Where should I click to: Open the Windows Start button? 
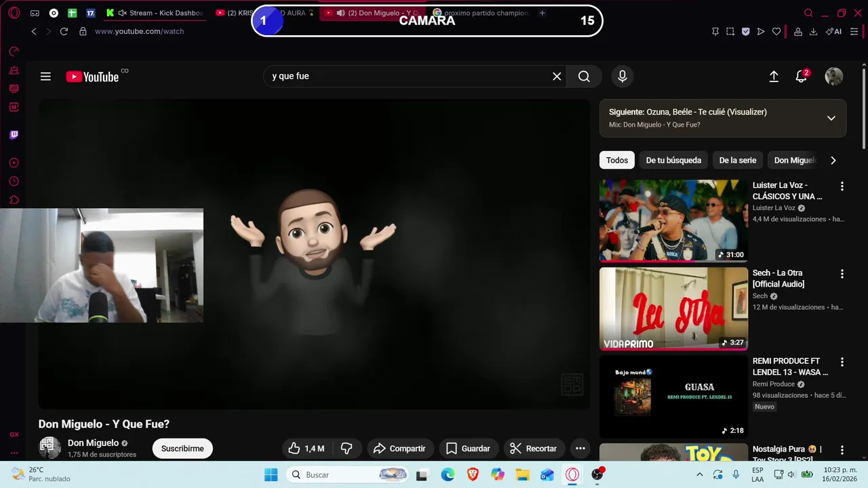(x=271, y=474)
